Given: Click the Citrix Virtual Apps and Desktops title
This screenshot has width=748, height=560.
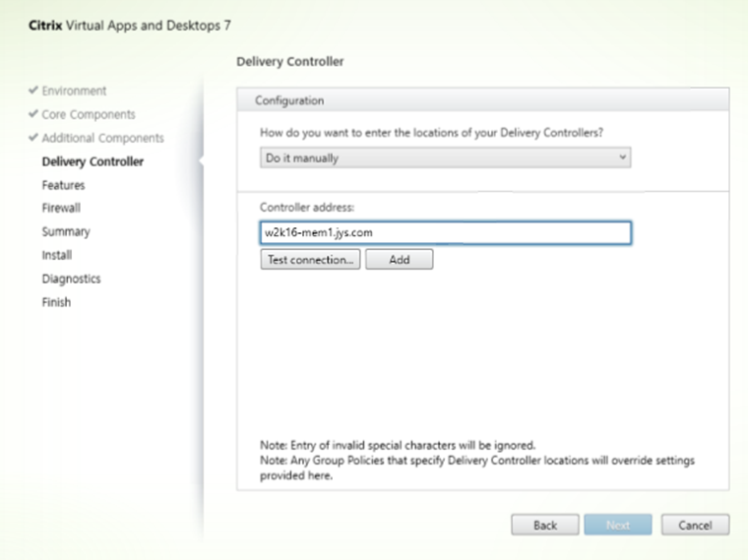Looking at the screenshot, I should point(130,26).
